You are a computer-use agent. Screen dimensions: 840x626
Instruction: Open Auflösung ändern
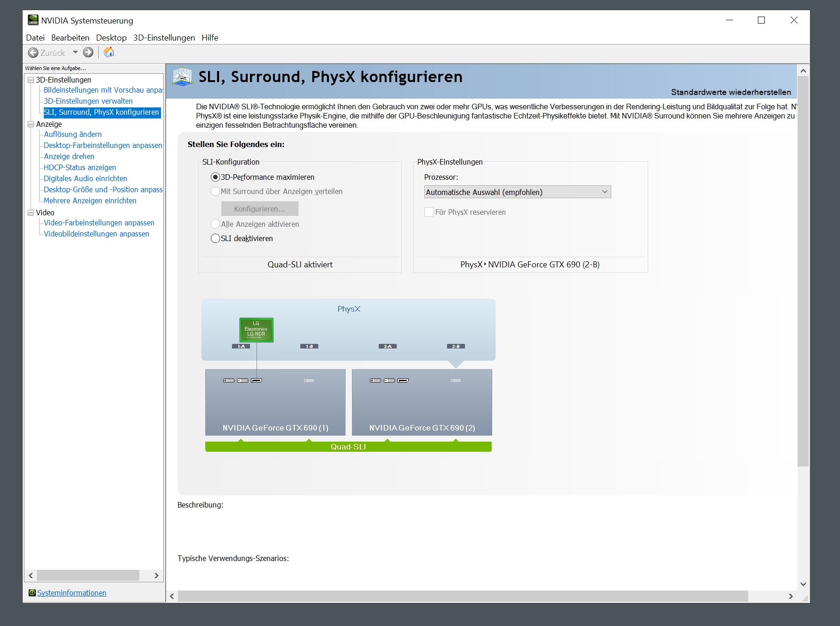pos(73,134)
